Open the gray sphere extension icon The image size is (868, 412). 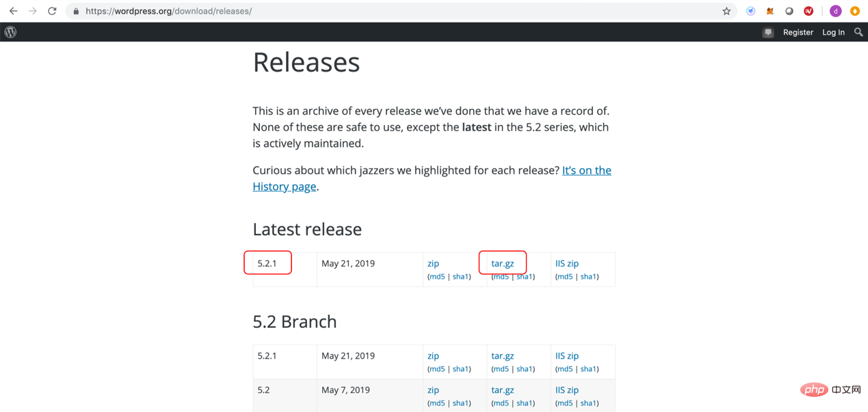point(789,11)
